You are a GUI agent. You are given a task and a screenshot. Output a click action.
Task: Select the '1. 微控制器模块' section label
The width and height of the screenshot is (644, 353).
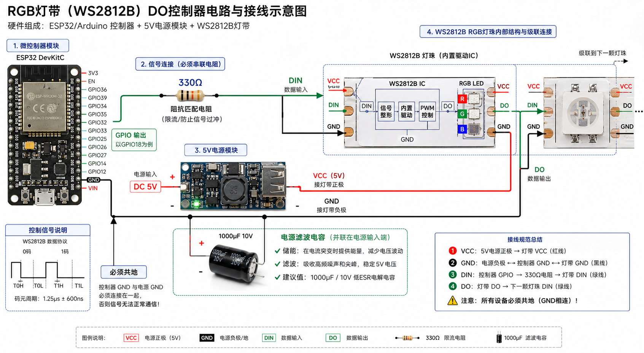(38, 46)
